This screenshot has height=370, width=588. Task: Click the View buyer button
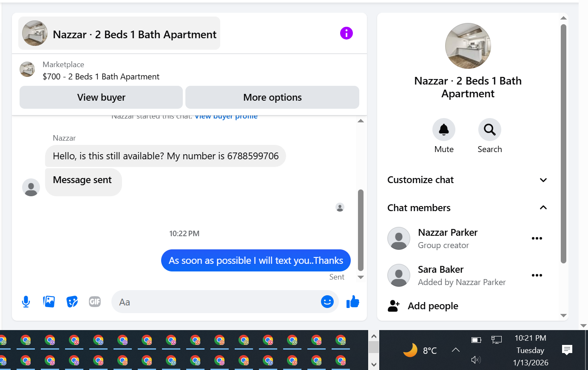[x=101, y=97]
